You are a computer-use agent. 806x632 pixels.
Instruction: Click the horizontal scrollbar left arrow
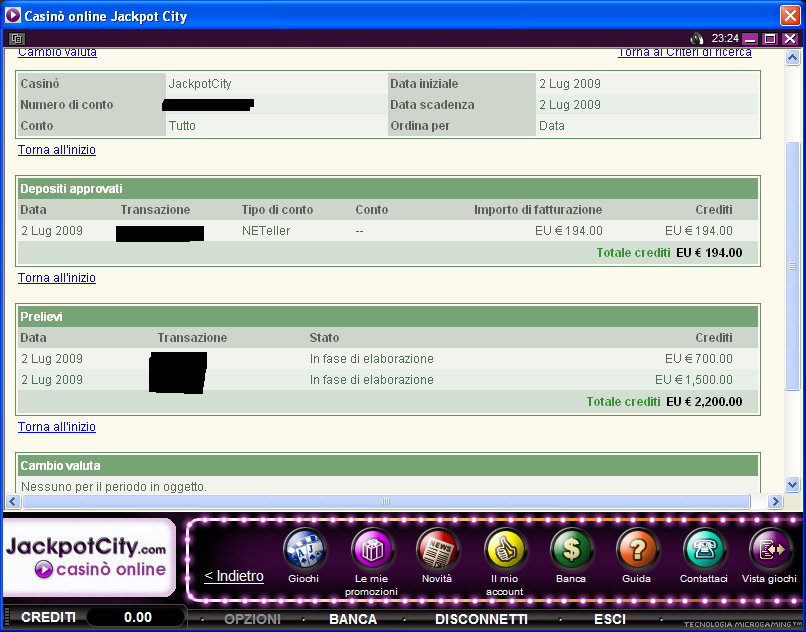pyautogui.click(x=13, y=501)
